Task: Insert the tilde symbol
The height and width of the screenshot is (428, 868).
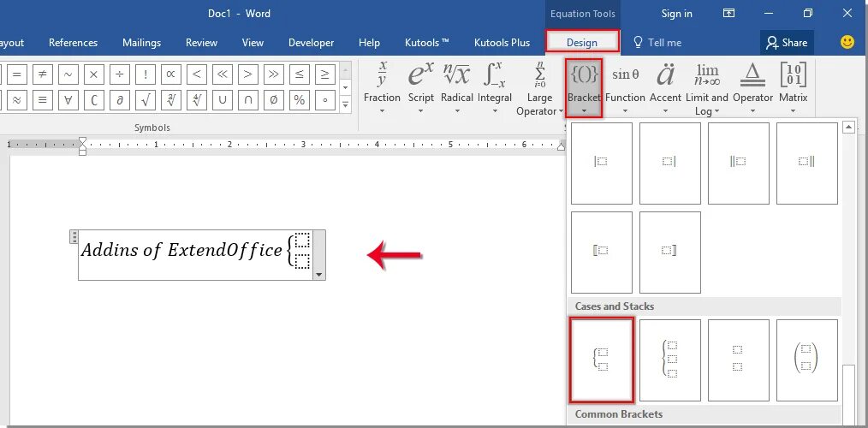Action: tap(68, 74)
